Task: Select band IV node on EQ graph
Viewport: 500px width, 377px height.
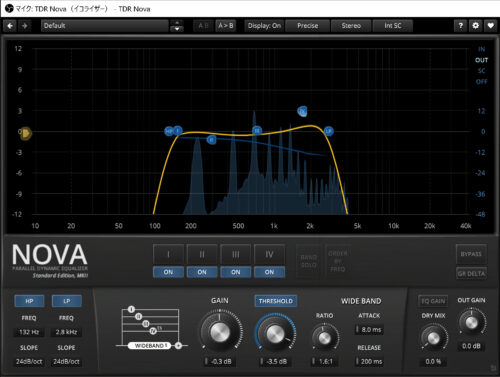Action: (302, 111)
